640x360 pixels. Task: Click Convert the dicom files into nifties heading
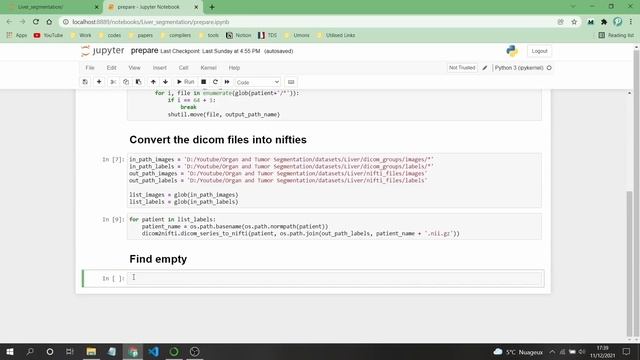pos(218,140)
